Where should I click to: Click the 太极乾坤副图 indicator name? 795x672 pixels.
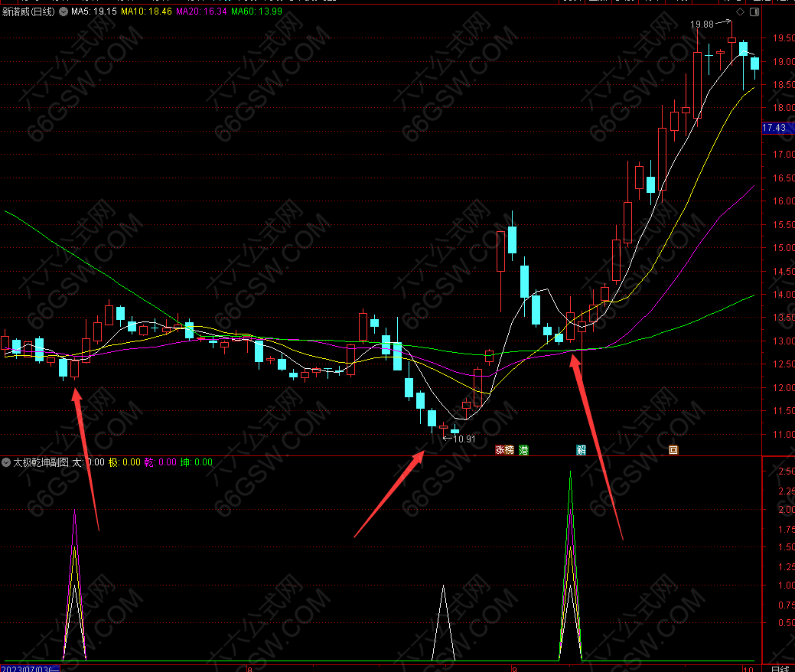pyautogui.click(x=41, y=462)
